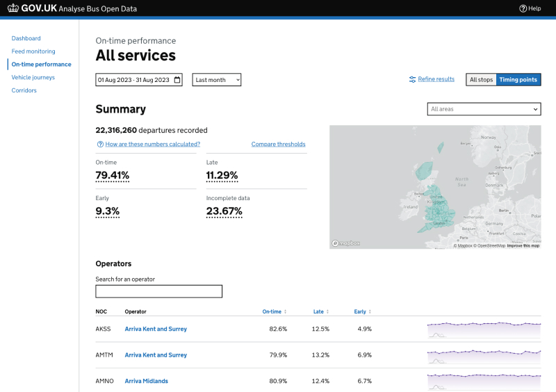The height and width of the screenshot is (392, 556).
Task: Click the AKSS row sparkline chart
Action: pos(484,329)
